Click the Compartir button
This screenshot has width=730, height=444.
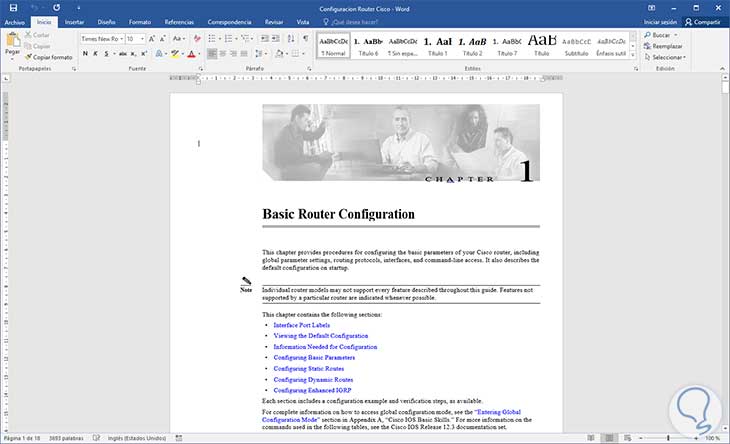pyautogui.click(x=701, y=20)
